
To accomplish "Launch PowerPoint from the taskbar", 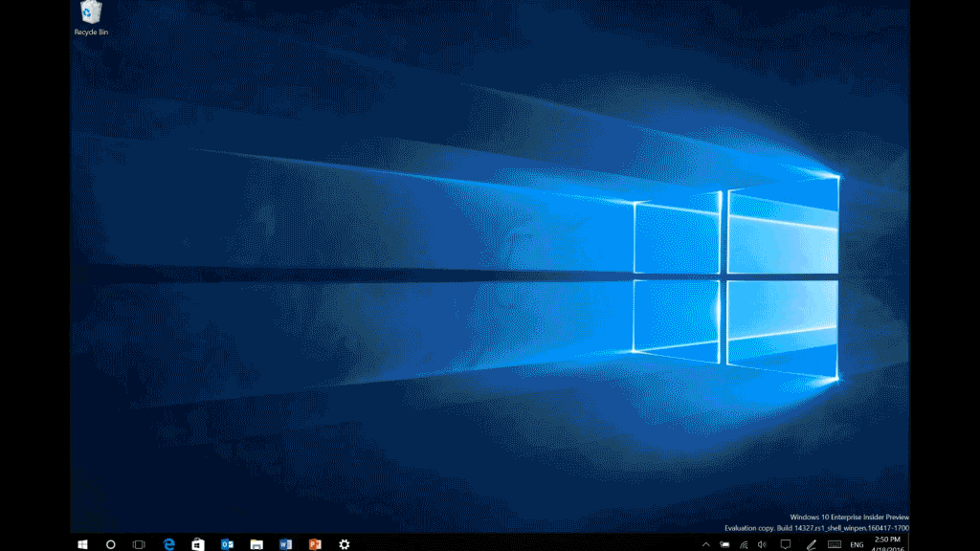I will tap(315, 543).
